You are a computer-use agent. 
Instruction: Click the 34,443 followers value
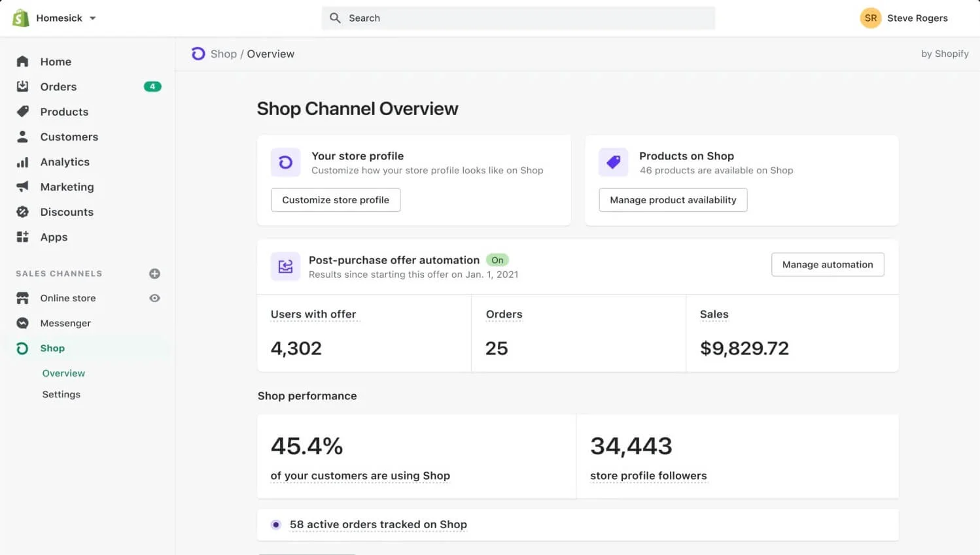pyautogui.click(x=631, y=446)
